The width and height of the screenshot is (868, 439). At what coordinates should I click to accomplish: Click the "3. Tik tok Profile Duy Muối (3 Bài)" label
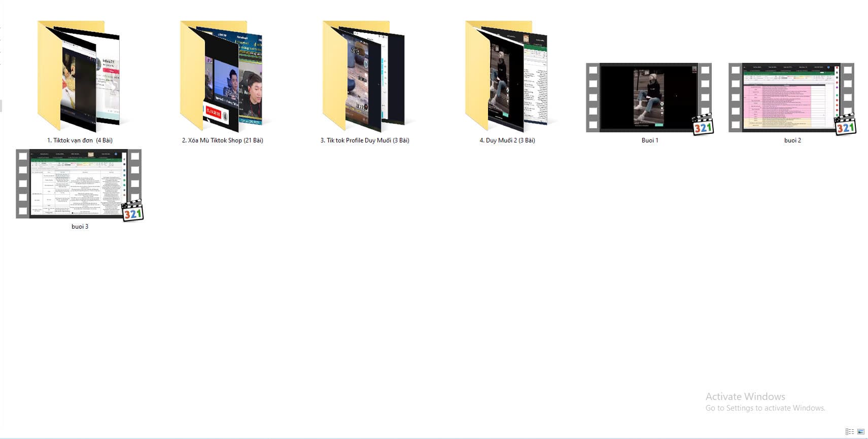click(365, 140)
